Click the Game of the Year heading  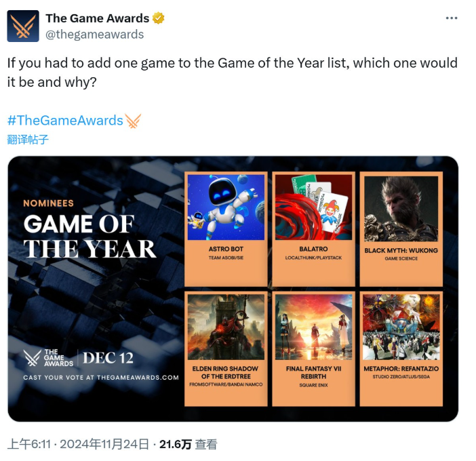click(x=90, y=237)
